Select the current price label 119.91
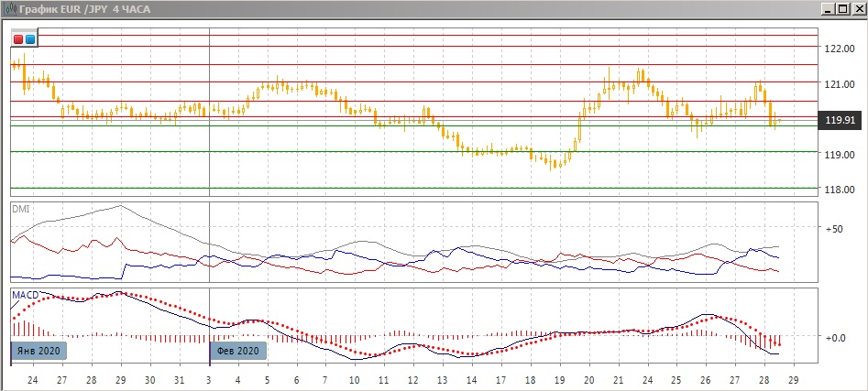This screenshot has height=391, width=868. pos(841,120)
